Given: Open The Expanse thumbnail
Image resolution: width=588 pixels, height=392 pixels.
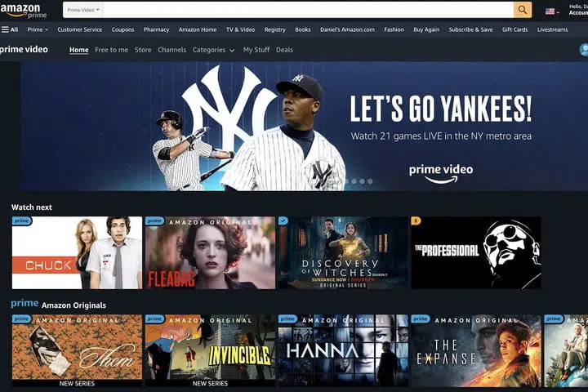Looking at the screenshot, I should (476, 350).
